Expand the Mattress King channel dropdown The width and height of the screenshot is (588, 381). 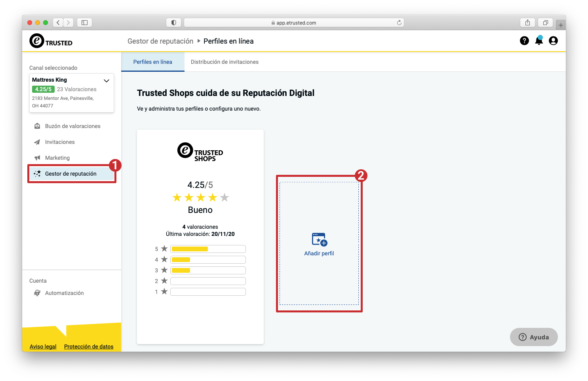106,80
